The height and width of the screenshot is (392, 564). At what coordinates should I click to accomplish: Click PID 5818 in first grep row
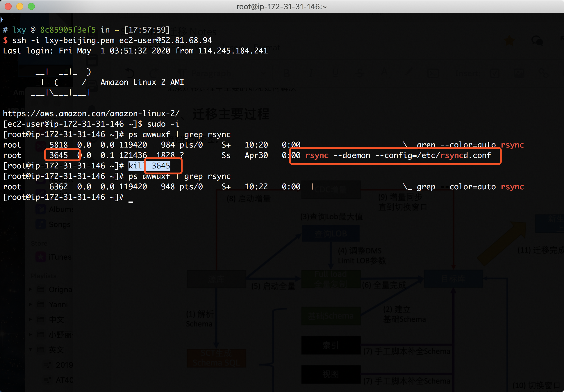[x=58, y=145]
